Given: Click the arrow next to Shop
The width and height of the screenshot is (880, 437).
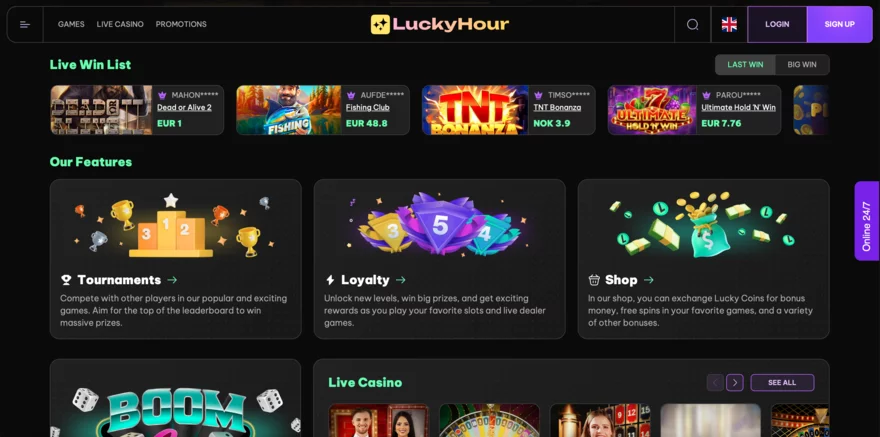Looking at the screenshot, I should pos(649,279).
